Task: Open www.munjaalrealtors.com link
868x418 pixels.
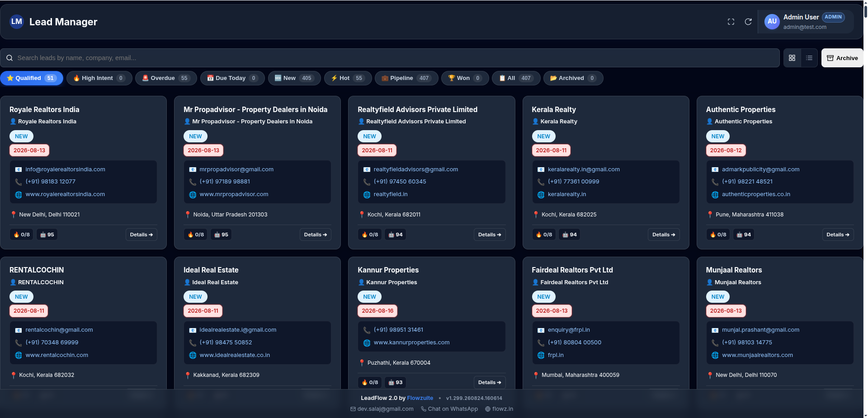Action: [757, 355]
